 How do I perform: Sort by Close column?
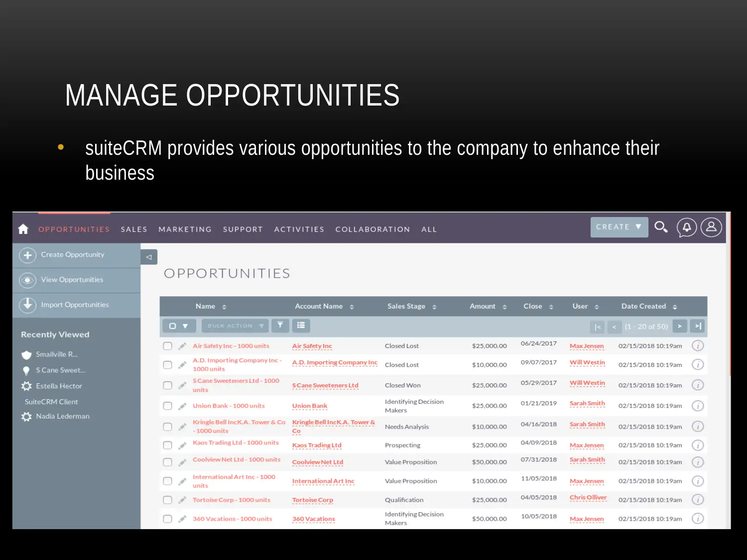[x=538, y=306]
